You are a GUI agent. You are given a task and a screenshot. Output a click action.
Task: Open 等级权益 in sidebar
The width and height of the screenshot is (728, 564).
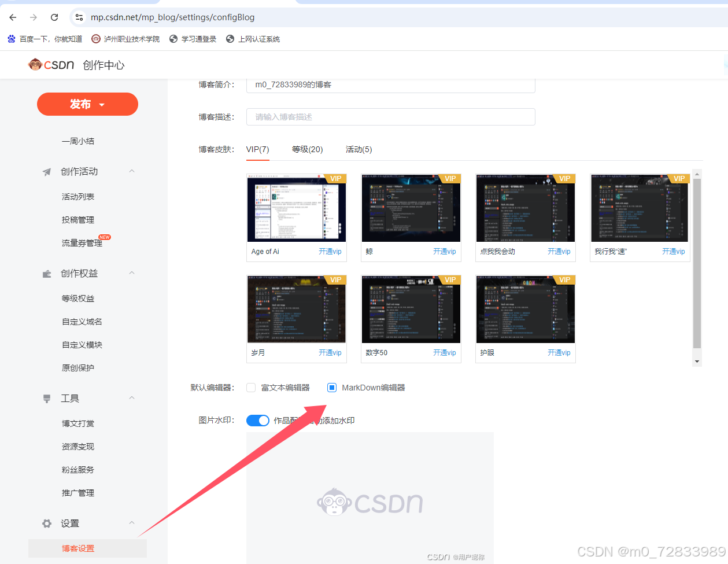click(78, 298)
